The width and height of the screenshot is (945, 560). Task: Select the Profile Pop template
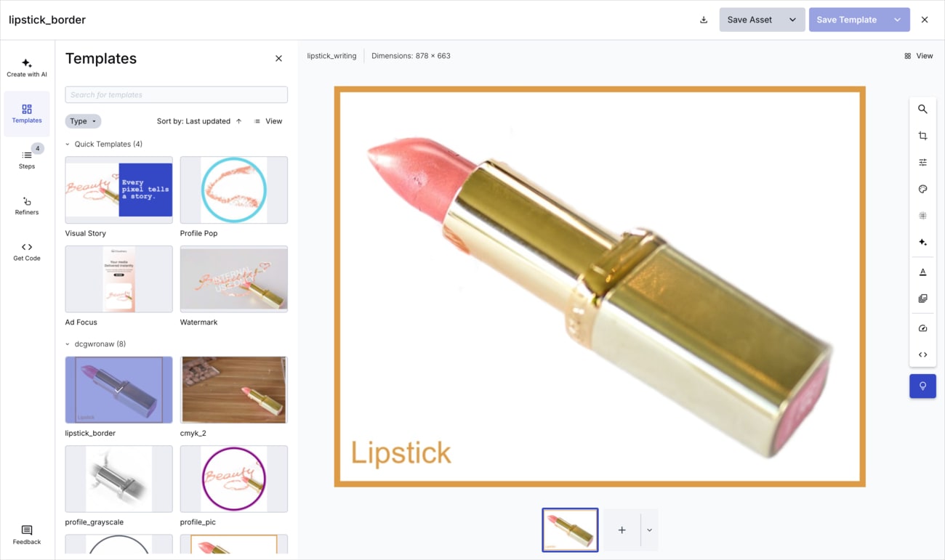click(x=234, y=190)
